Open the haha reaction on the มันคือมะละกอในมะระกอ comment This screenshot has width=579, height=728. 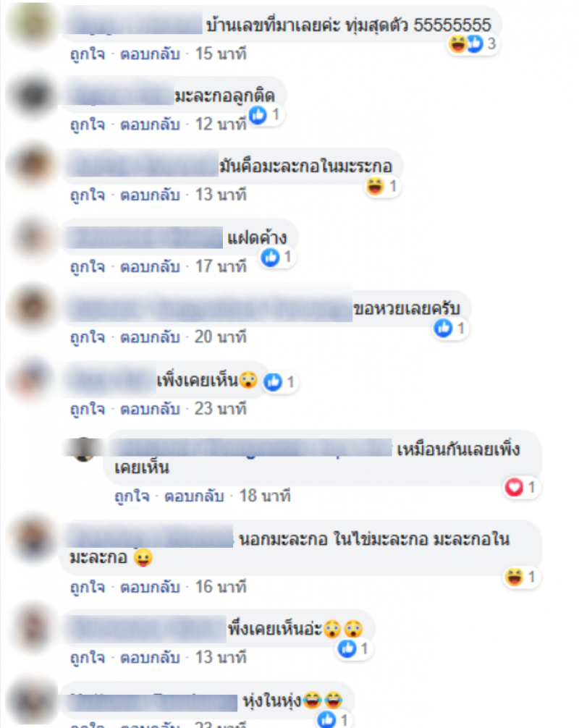382,187
